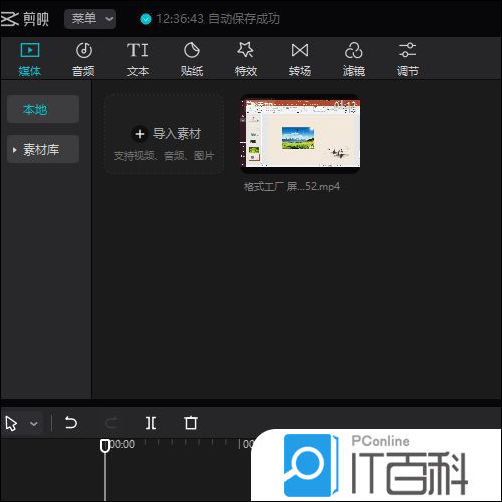
Task: Open the pointer tool dropdown arrow
Action: [34, 424]
